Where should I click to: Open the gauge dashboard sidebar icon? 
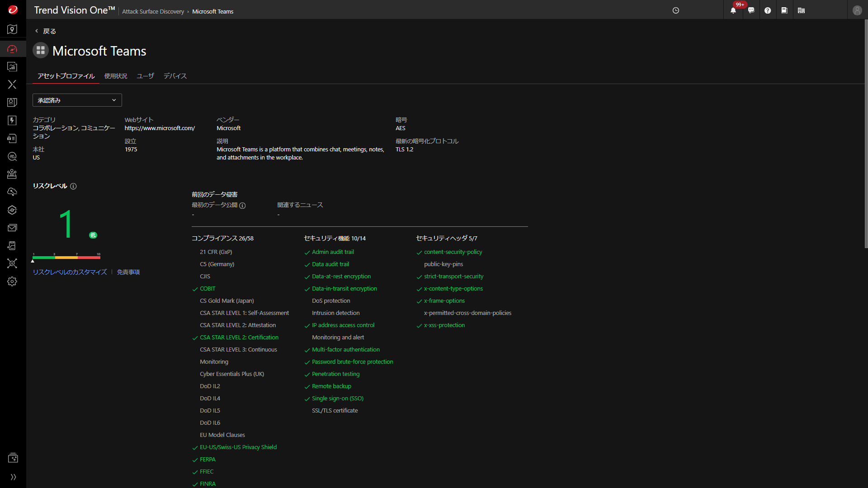12,49
